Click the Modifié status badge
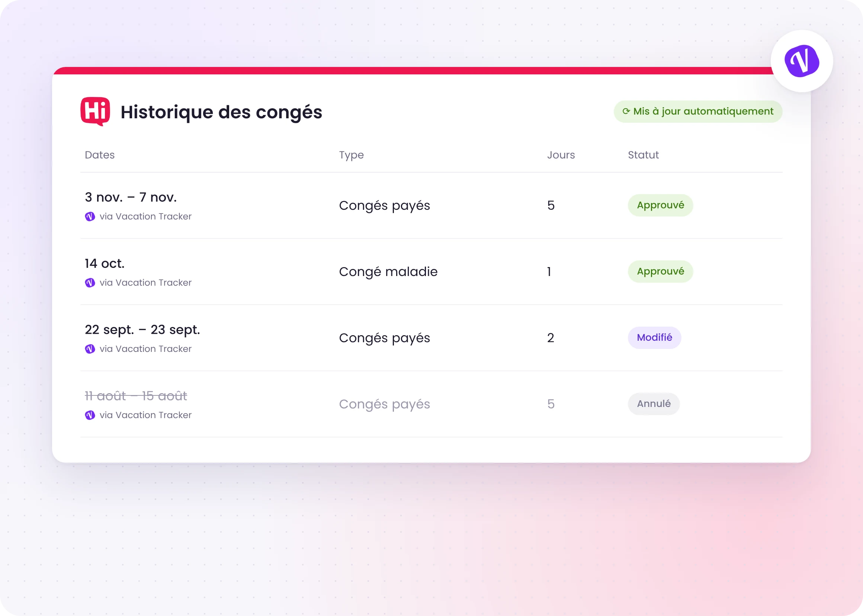 point(654,338)
